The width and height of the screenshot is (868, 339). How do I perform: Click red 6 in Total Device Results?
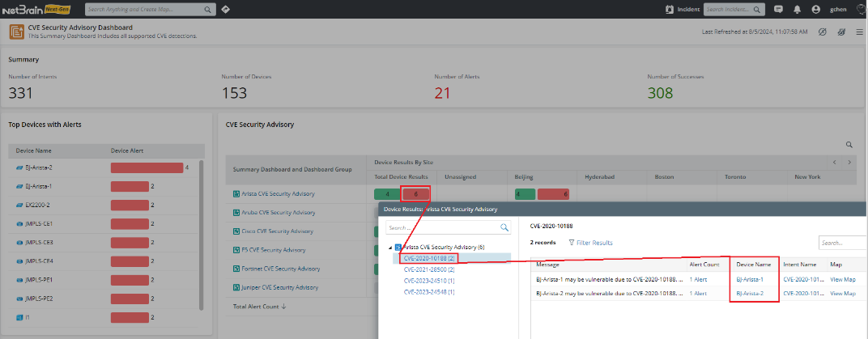pos(415,194)
